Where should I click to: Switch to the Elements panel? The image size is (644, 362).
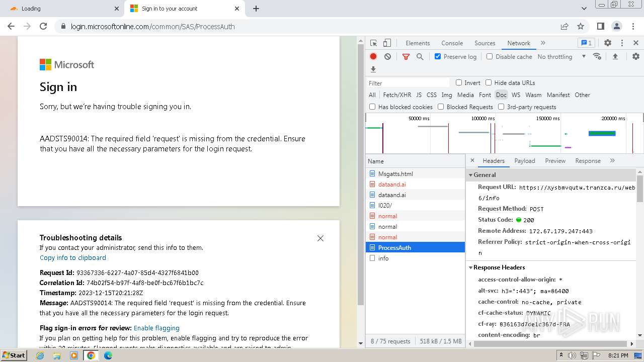[x=418, y=43]
